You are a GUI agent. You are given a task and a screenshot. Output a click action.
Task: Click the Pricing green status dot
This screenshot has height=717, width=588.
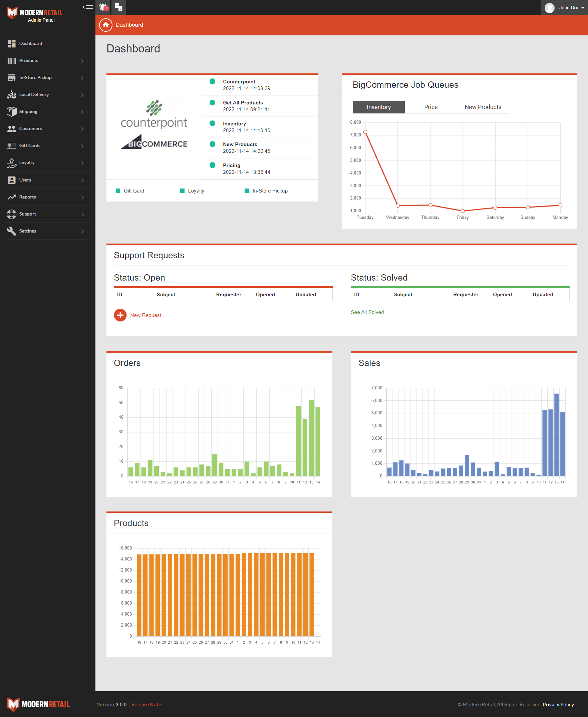[212, 165]
